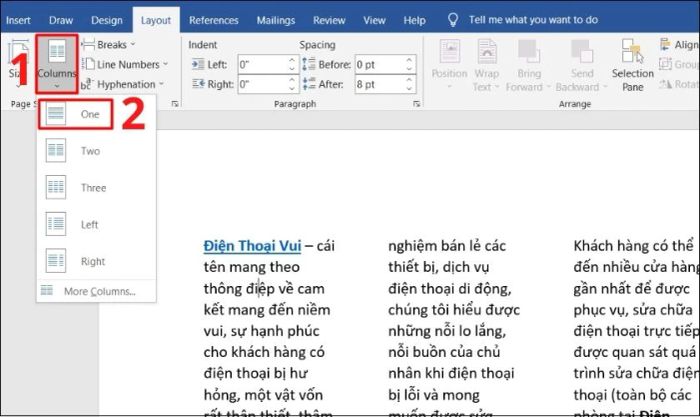This screenshot has width=700, height=417.
Task: Click the Position button
Action: 450,64
